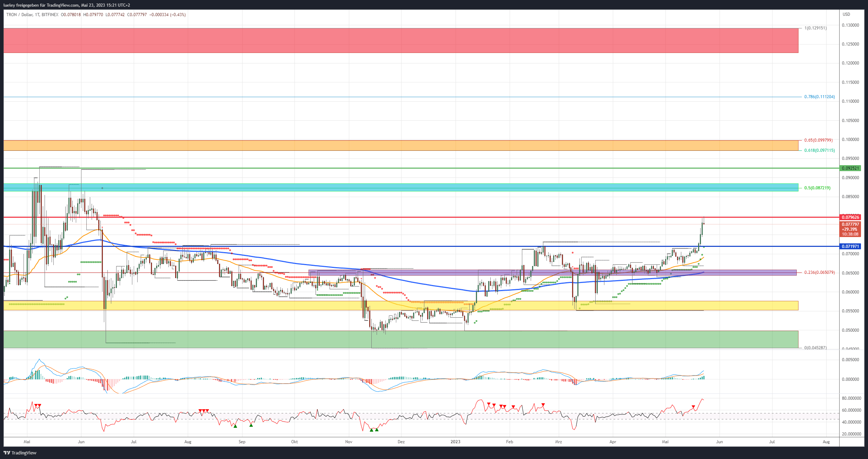Click the TRON / Dollar symbol title
Viewport: 868px width, 459px height.
pyautogui.click(x=19, y=15)
